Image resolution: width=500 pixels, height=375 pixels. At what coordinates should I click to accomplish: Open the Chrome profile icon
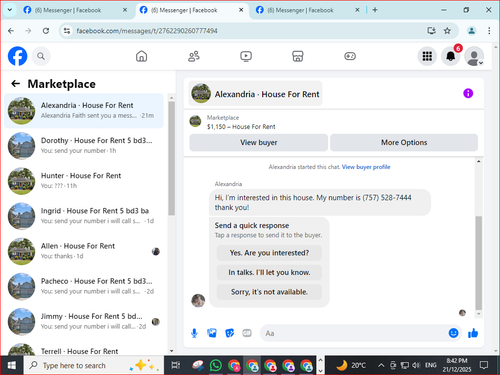pyautogui.click(x=471, y=31)
